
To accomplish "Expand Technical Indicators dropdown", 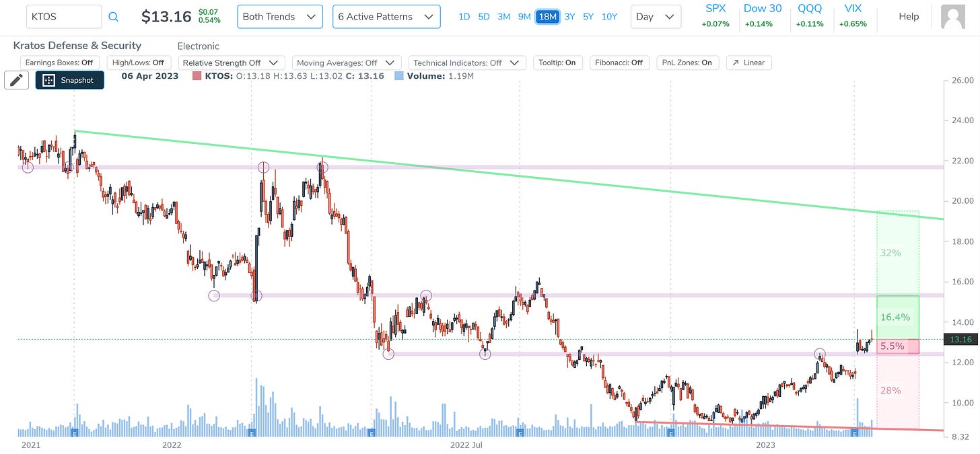I will click(x=467, y=63).
